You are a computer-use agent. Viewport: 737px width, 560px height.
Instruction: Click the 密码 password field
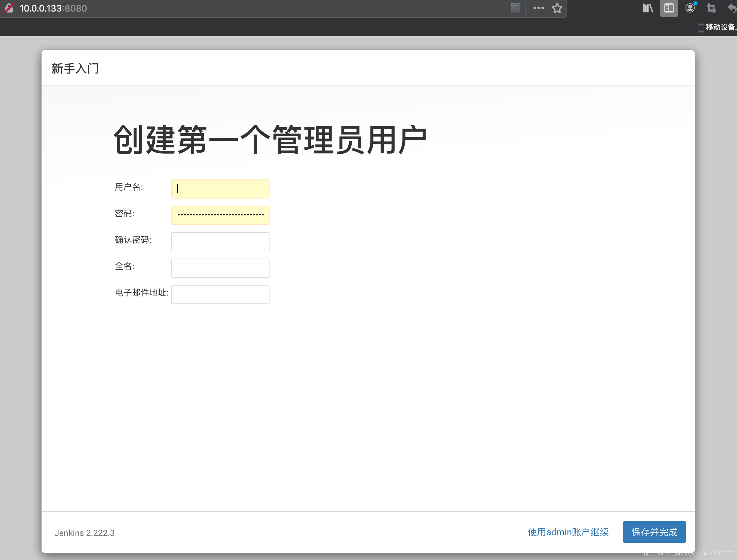(220, 215)
